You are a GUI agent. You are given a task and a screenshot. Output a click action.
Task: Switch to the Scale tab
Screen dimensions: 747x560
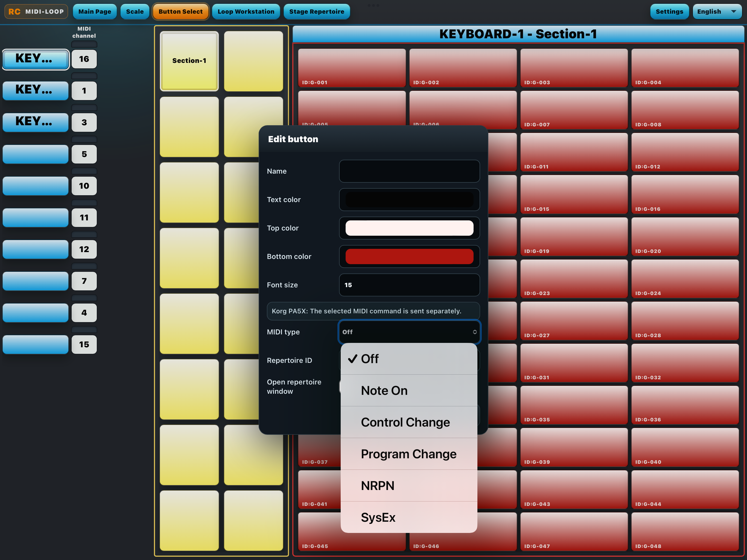[x=135, y=11]
